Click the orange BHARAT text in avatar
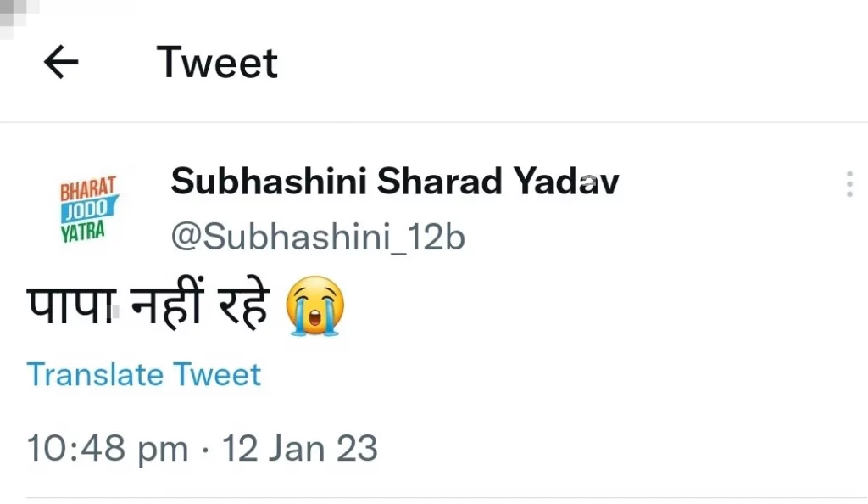Screen dimensions: 868x504 coord(88,188)
